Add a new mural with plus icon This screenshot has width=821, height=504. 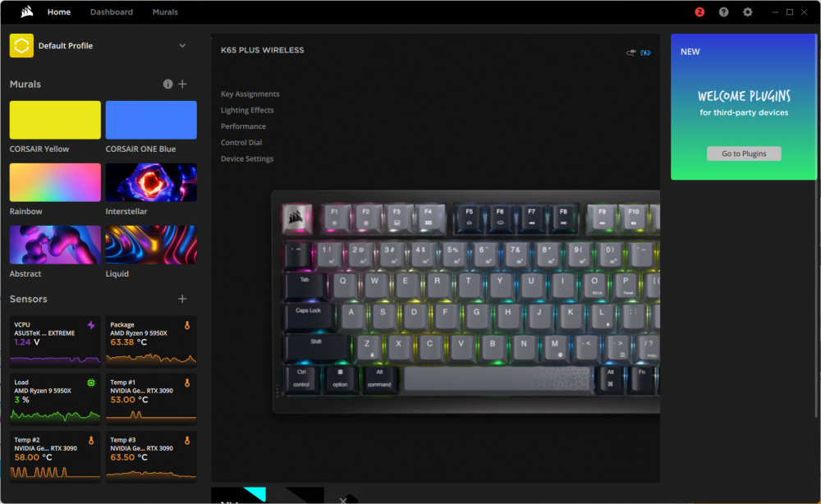182,84
